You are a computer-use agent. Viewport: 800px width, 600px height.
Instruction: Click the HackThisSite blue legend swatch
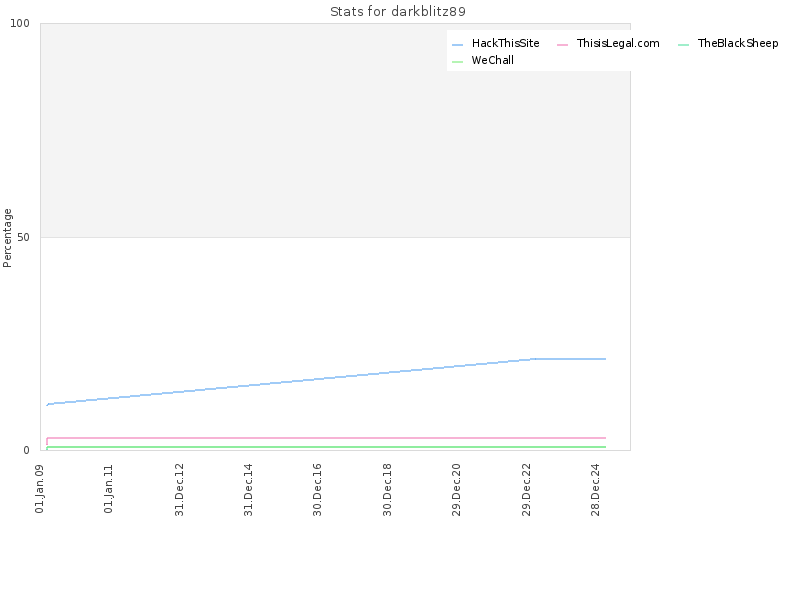pos(458,45)
